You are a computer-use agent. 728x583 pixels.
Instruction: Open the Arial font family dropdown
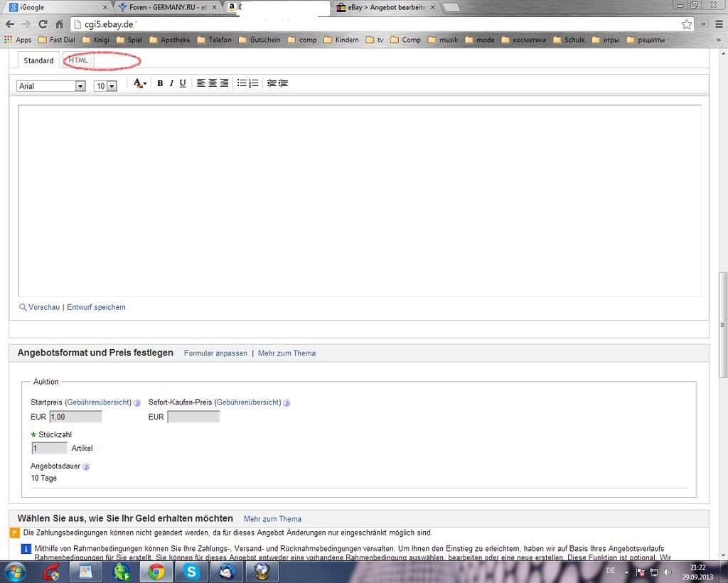point(50,86)
